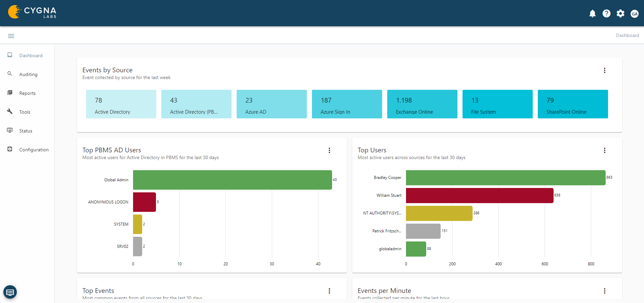Click the red ANONYMOUS LOGON bar
This screenshot has height=303, width=644.
(145, 202)
